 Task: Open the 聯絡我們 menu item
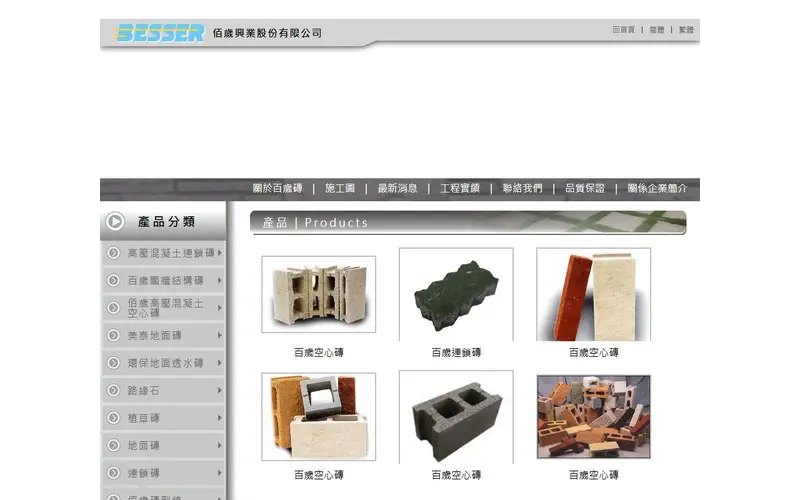tap(522, 188)
